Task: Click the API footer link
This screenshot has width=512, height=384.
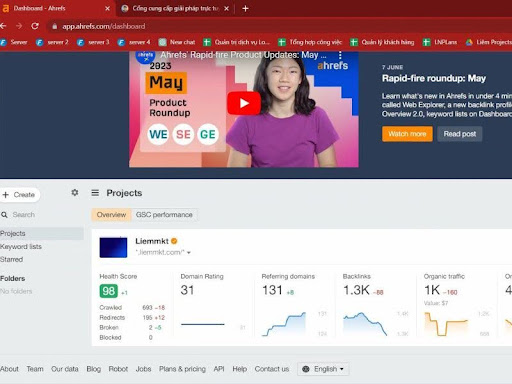Action: (219, 369)
